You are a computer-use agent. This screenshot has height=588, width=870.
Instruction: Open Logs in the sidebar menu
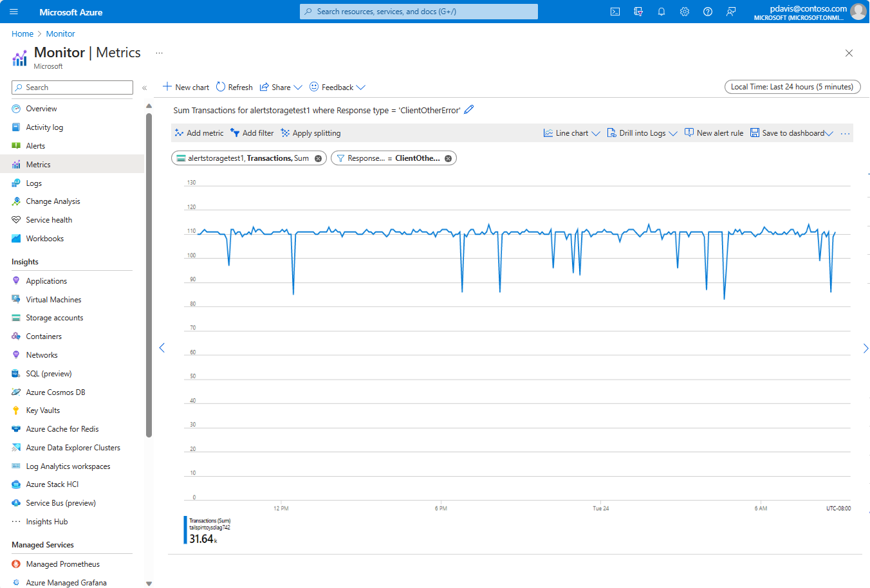pyautogui.click(x=33, y=183)
